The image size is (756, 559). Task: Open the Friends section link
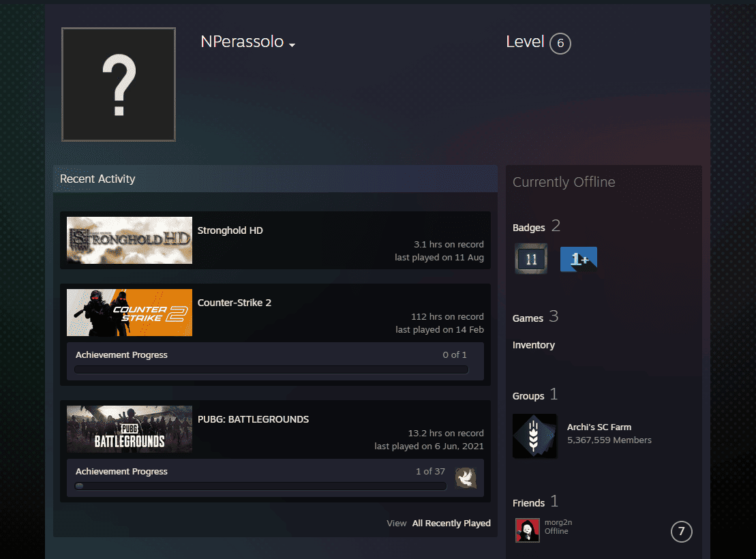(x=528, y=503)
